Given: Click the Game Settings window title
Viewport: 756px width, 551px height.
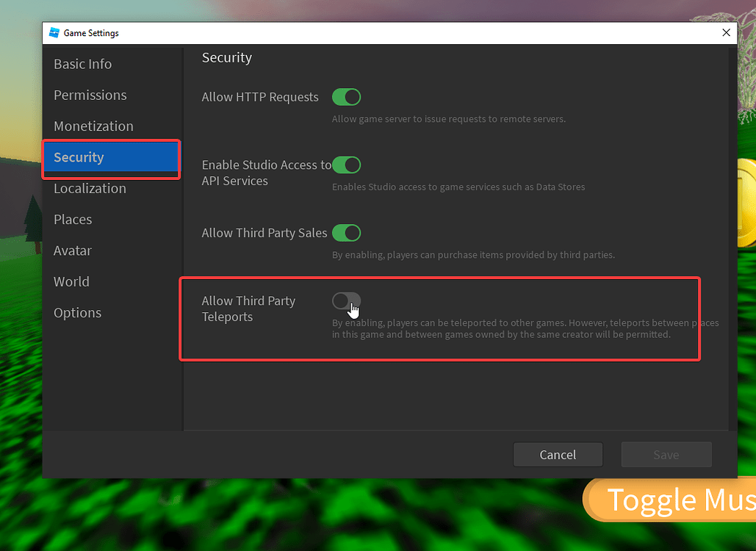Looking at the screenshot, I should click(x=91, y=33).
